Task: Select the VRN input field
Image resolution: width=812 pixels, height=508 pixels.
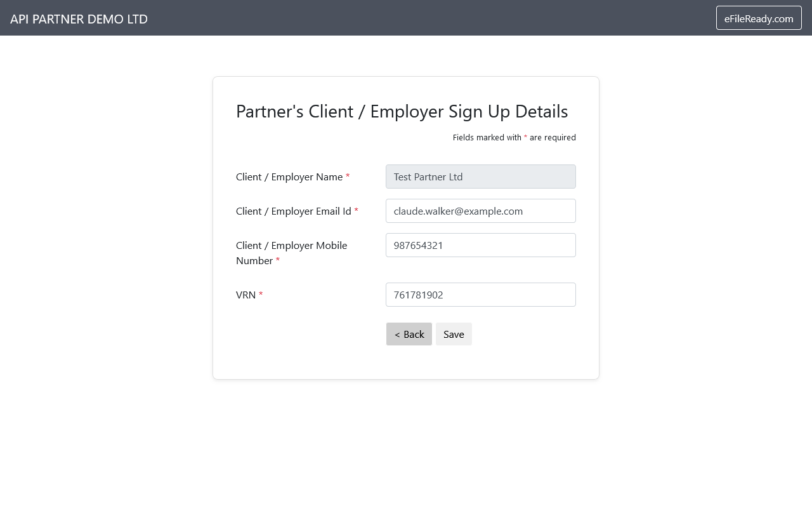Action: click(481, 295)
